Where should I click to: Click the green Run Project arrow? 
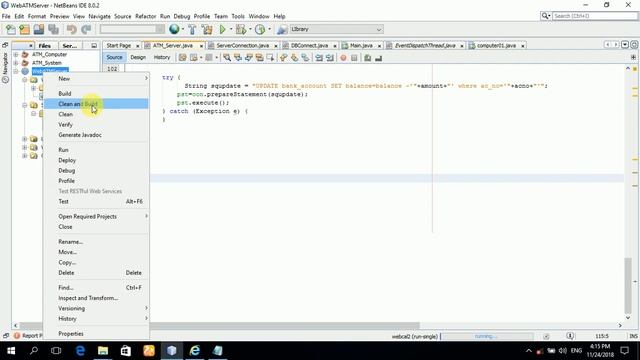pos(222,29)
